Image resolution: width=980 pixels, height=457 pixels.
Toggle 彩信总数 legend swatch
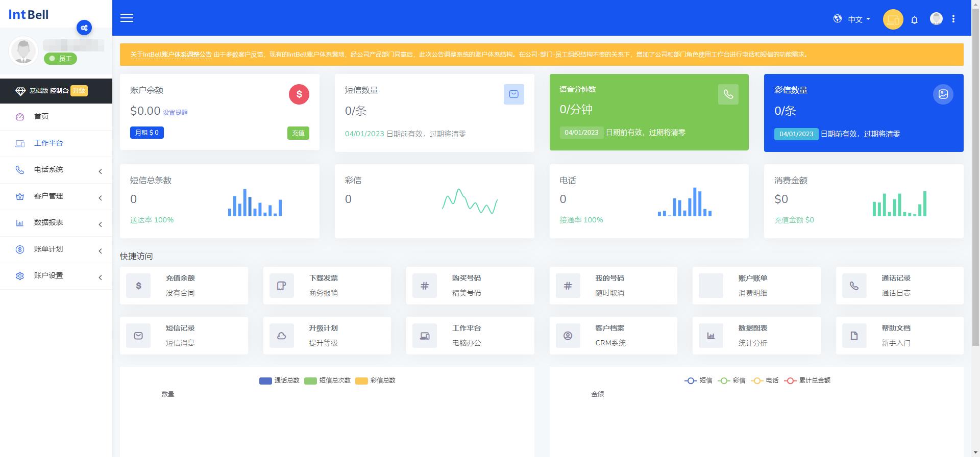[361, 380]
